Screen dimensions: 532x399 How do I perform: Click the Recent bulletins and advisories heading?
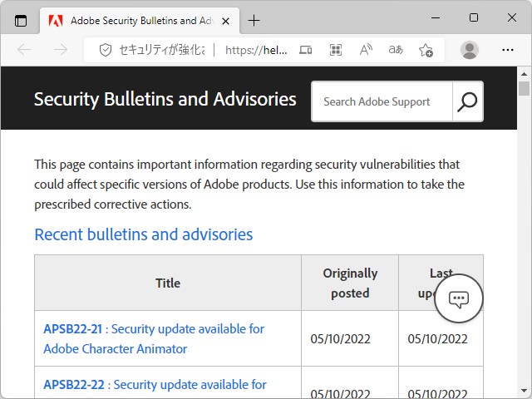coord(143,234)
